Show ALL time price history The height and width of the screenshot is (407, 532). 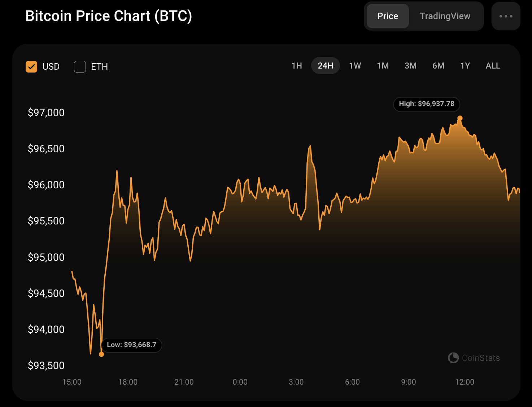[x=493, y=66]
